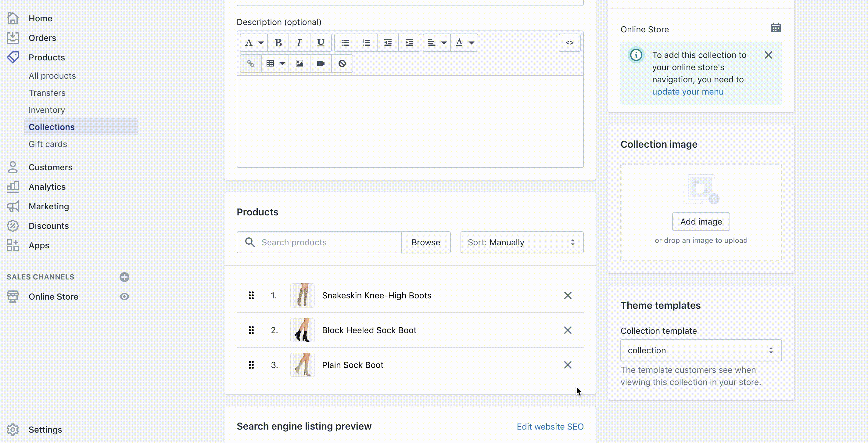
Task: Open Discounts from the sidebar
Action: (48, 226)
